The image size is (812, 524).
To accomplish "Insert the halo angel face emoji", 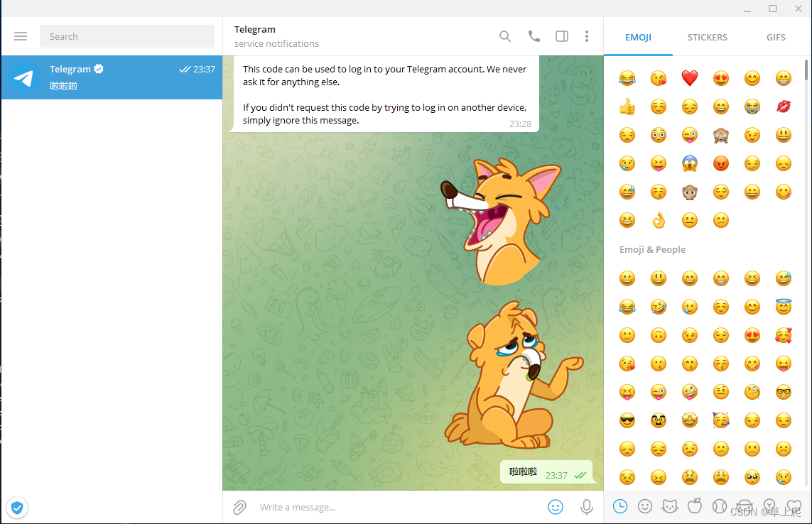I will tap(784, 307).
